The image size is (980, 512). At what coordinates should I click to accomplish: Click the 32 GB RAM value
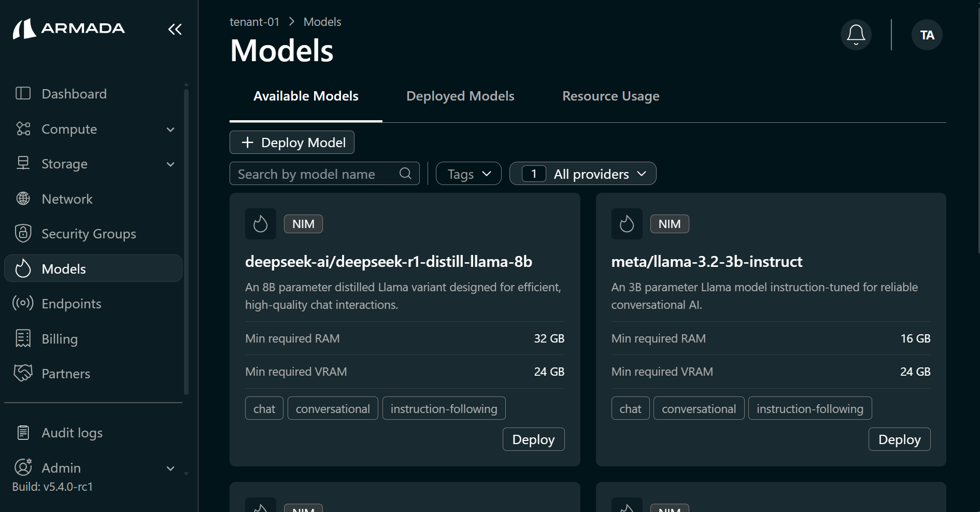pos(549,338)
